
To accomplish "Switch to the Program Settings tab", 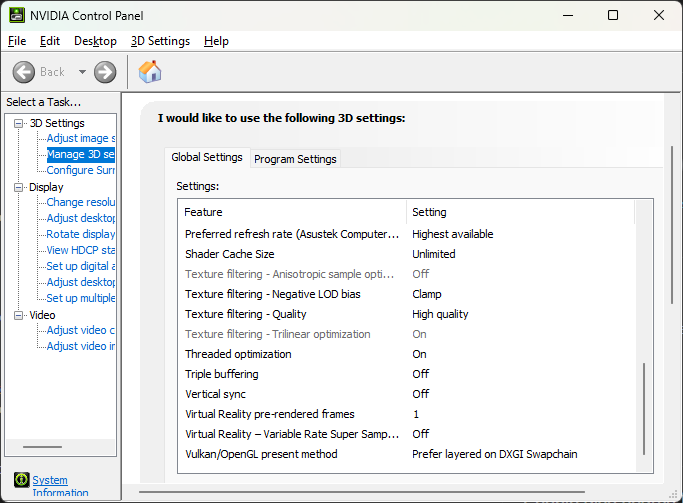I will [x=295, y=159].
